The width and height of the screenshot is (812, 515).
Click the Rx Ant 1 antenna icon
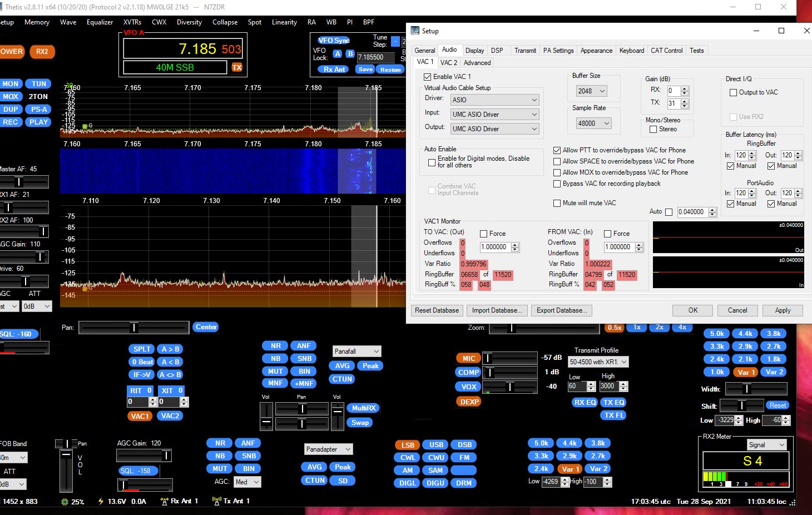click(164, 501)
